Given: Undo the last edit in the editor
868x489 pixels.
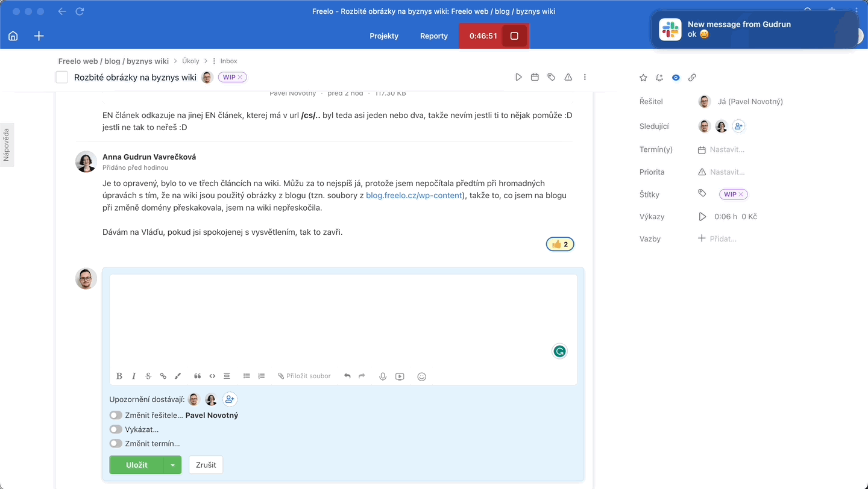Looking at the screenshot, I should pos(347,376).
